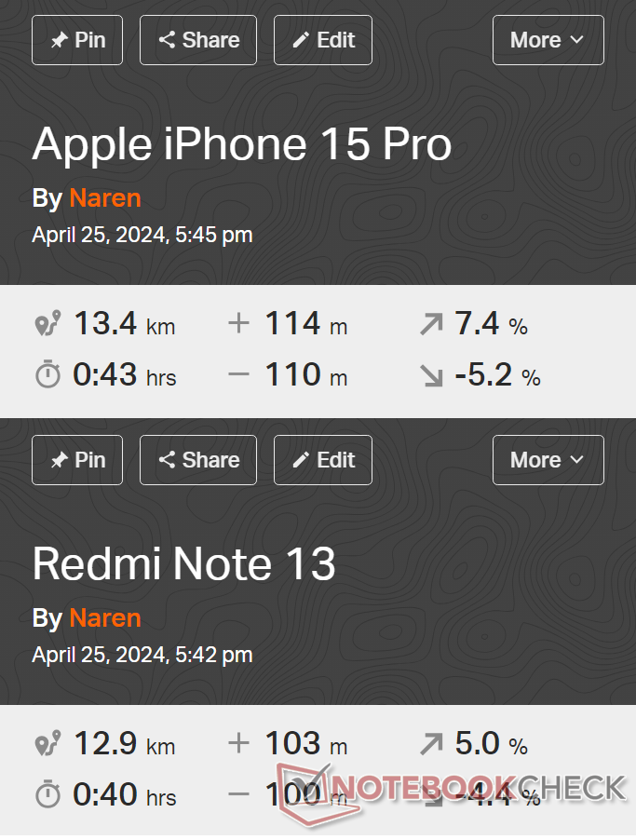Click the uphill arrow icon beside 7.4 %
The height and width of the screenshot is (840, 636).
click(x=431, y=325)
